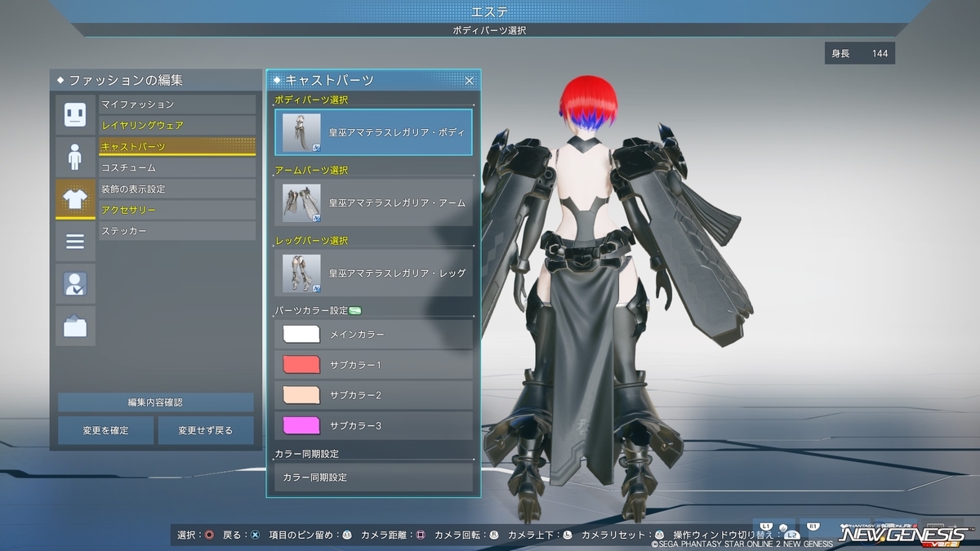
Task: Open レイヤリングウェア menu item
Action: point(177,126)
